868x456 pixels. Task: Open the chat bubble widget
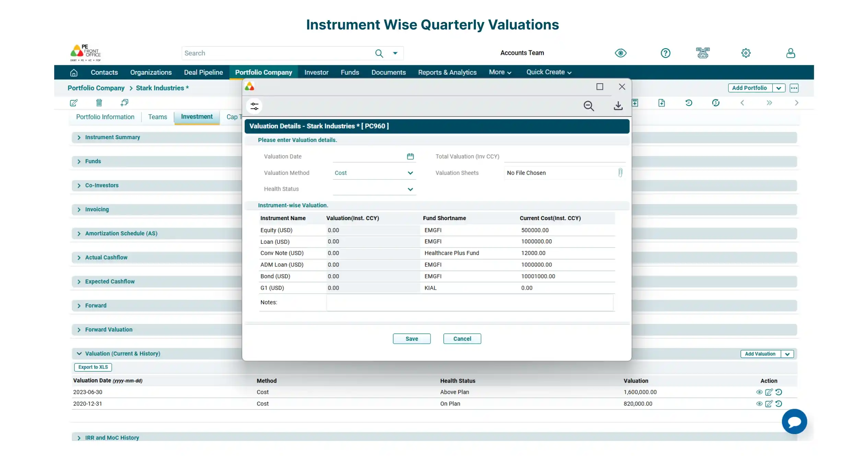tap(795, 421)
